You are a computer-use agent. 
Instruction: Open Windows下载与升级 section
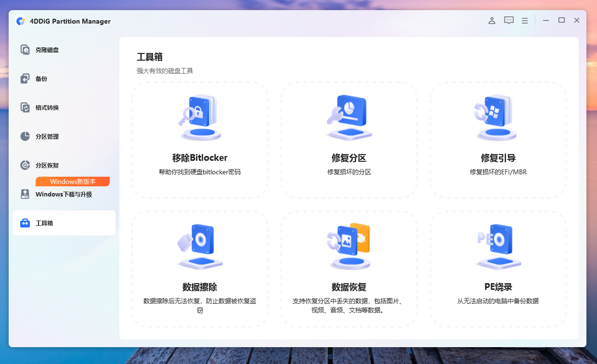[64, 194]
